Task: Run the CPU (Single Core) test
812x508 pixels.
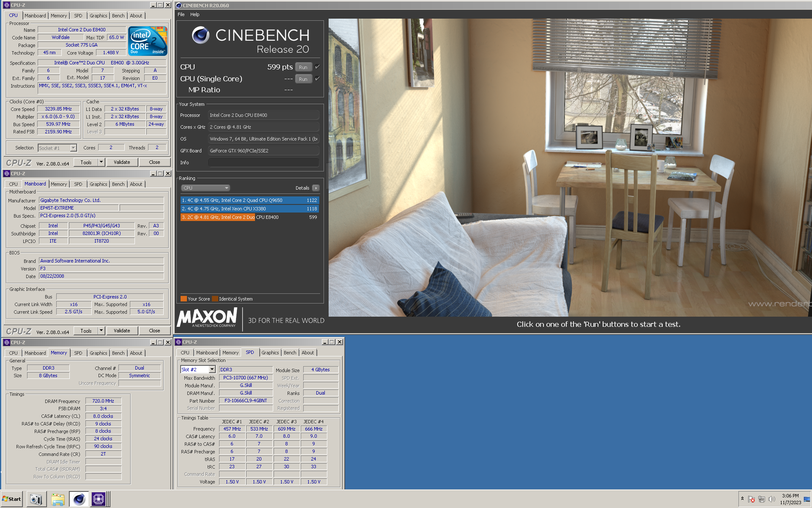Action: coord(303,79)
